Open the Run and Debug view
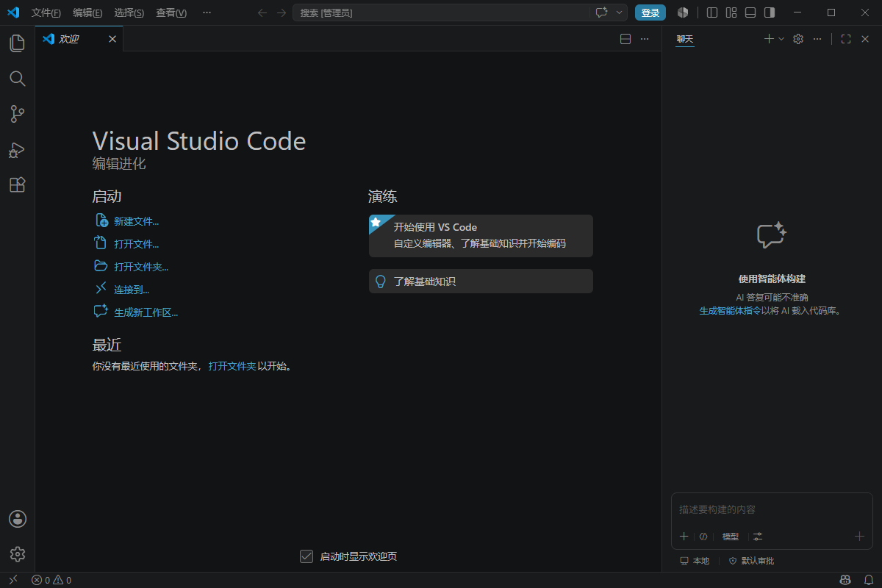This screenshot has height=588, width=882. (x=18, y=150)
